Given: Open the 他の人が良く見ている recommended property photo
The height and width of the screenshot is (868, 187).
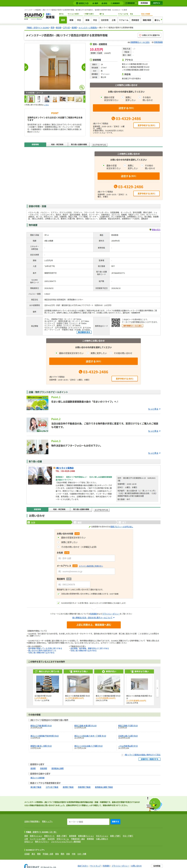Looking at the screenshot, I should pyautogui.click(x=47, y=684).
